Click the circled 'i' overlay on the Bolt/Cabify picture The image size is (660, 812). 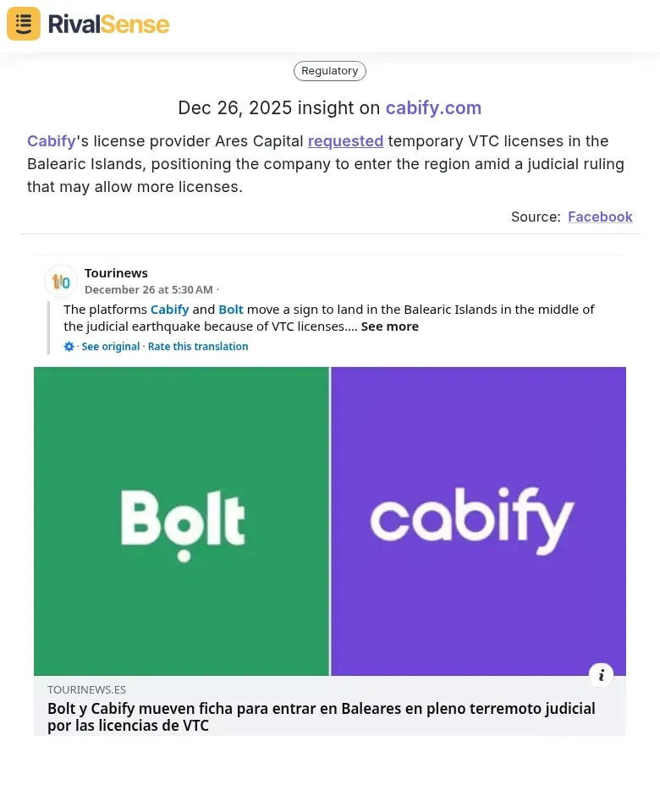tap(601, 675)
